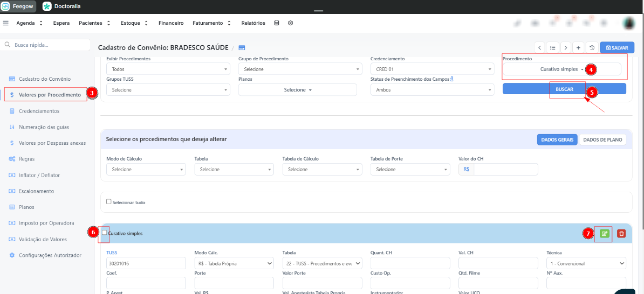Click the BUSCAR button

[564, 88]
